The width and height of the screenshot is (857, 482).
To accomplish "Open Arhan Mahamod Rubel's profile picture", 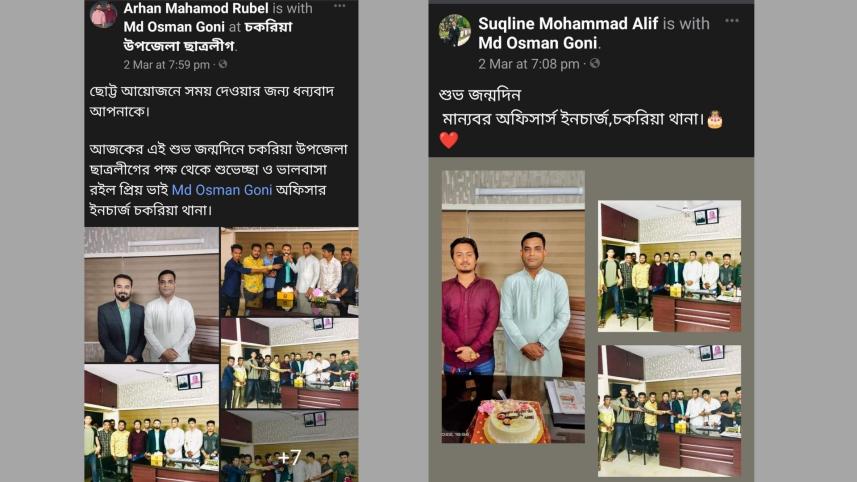I will [x=103, y=15].
